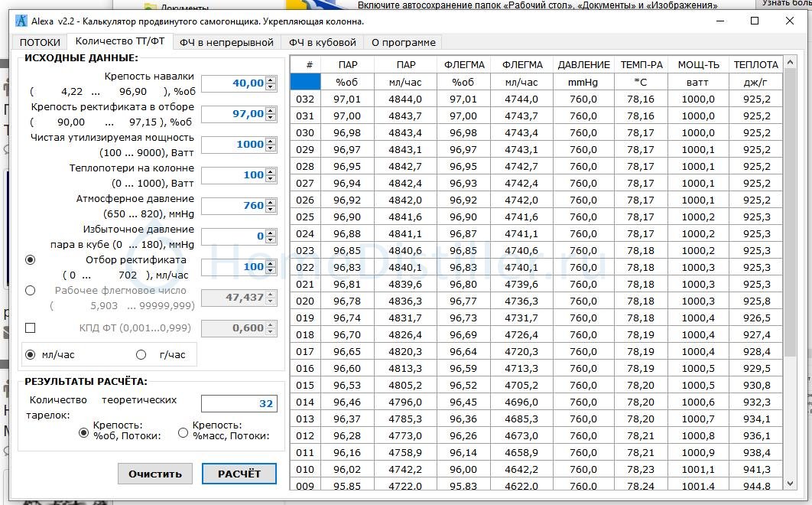
Task: Select row number 025 in the table
Action: click(306, 217)
